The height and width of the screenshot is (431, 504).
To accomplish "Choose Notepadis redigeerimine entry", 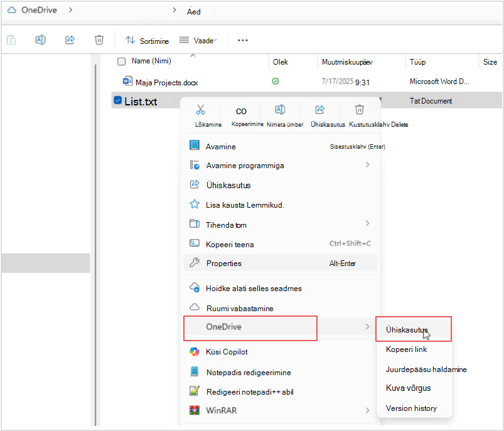I will [x=280, y=372].
